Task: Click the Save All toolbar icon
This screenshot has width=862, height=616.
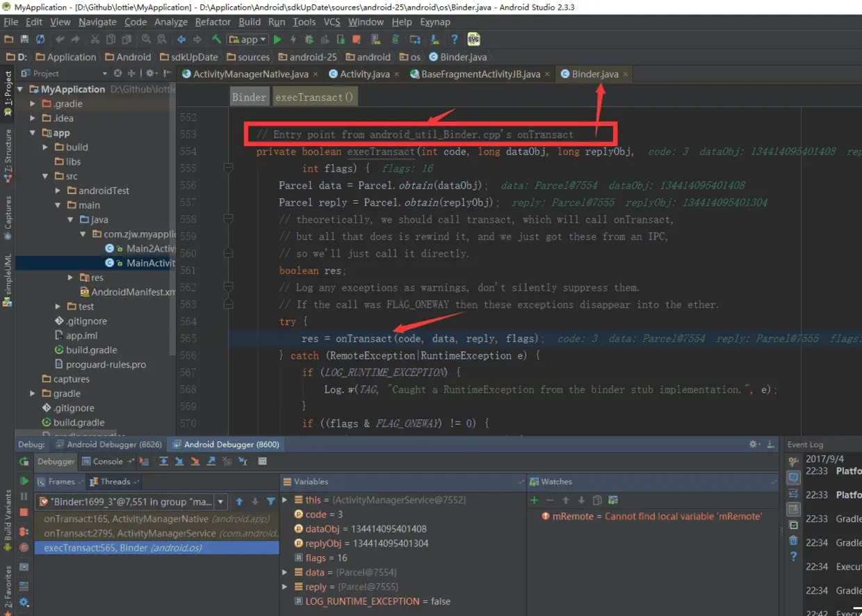Action: coord(24,40)
